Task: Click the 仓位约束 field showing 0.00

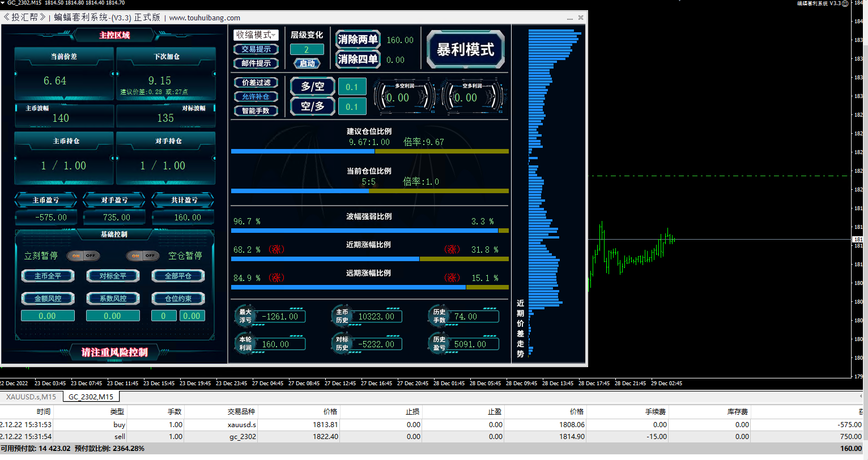Action: [192, 316]
